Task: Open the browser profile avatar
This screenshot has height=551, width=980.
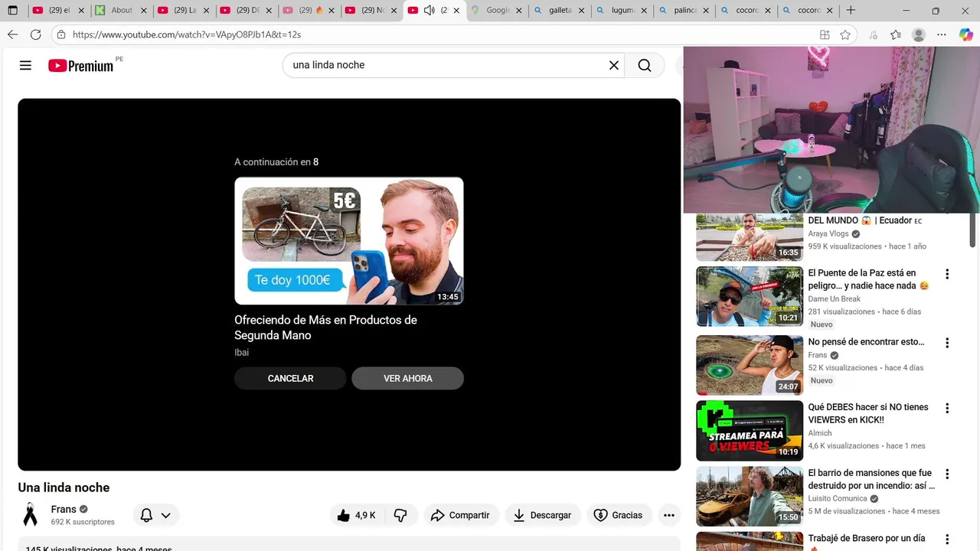Action: point(919,34)
